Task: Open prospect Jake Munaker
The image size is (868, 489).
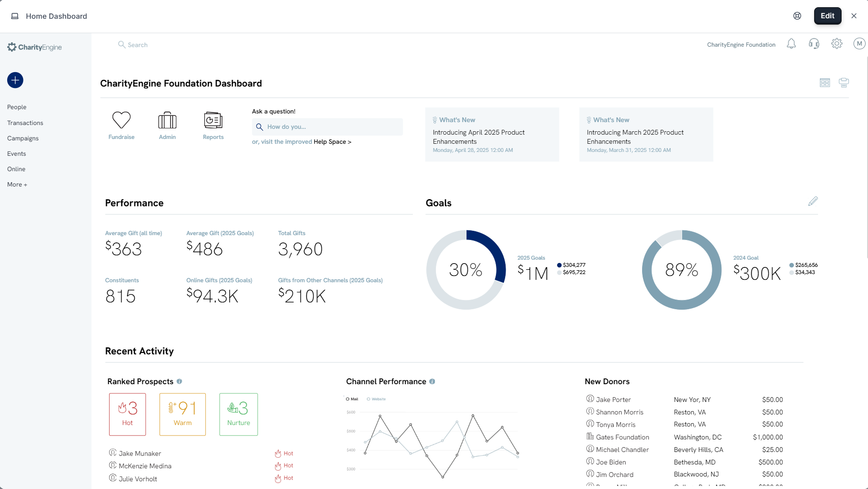Action: click(x=140, y=453)
